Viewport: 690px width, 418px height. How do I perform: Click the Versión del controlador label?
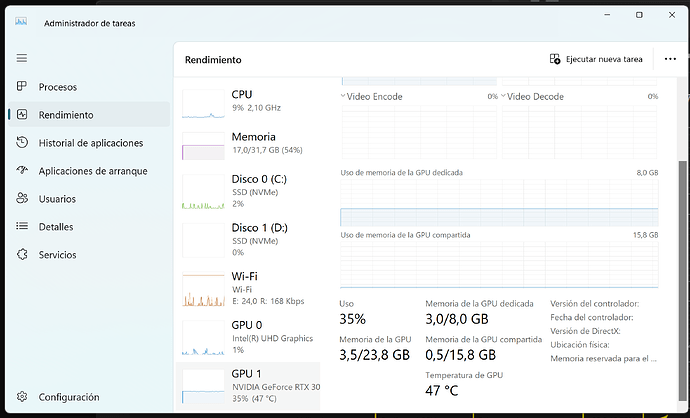pyautogui.click(x=595, y=304)
